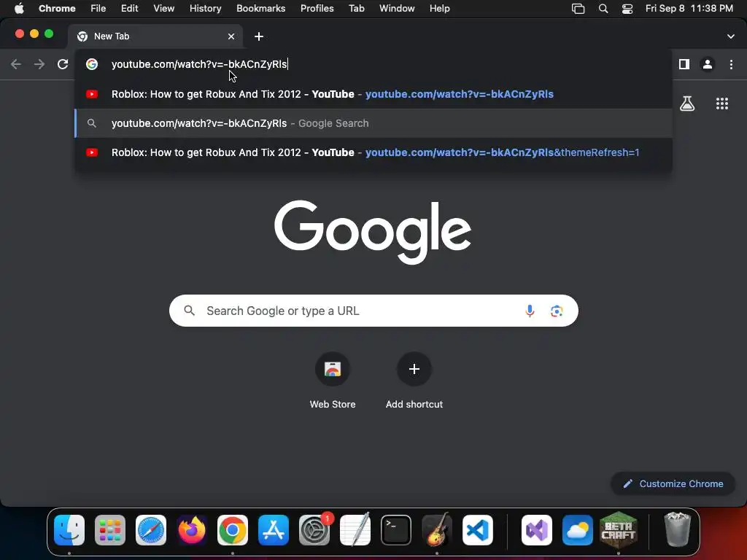Click the Add shortcut plus button
The width and height of the screenshot is (747, 560).
(414, 369)
